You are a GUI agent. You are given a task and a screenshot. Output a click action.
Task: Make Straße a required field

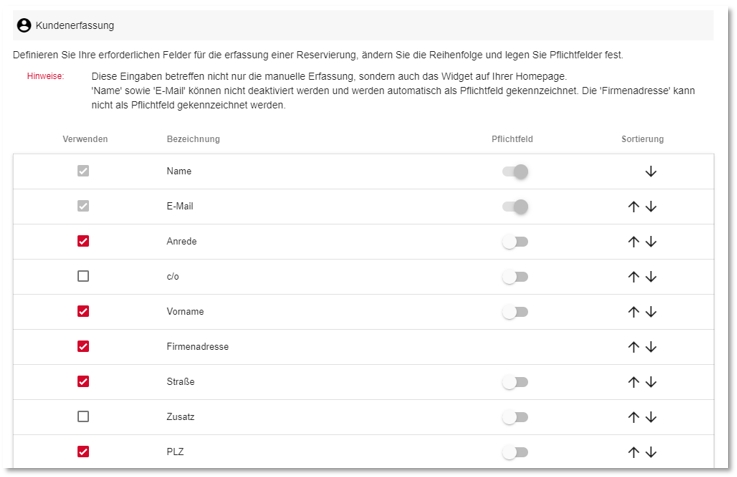tap(515, 382)
